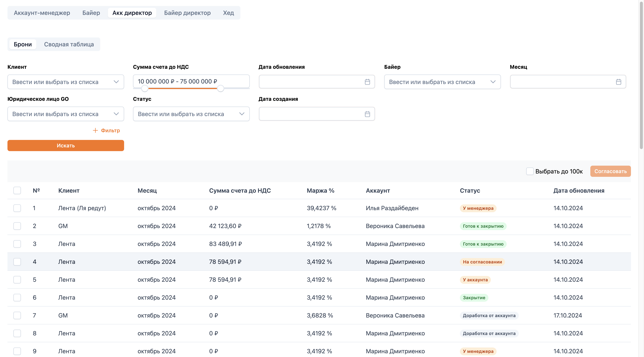This screenshot has height=357, width=644.
Task: Click the Маржа % column header
Action: [321, 190]
